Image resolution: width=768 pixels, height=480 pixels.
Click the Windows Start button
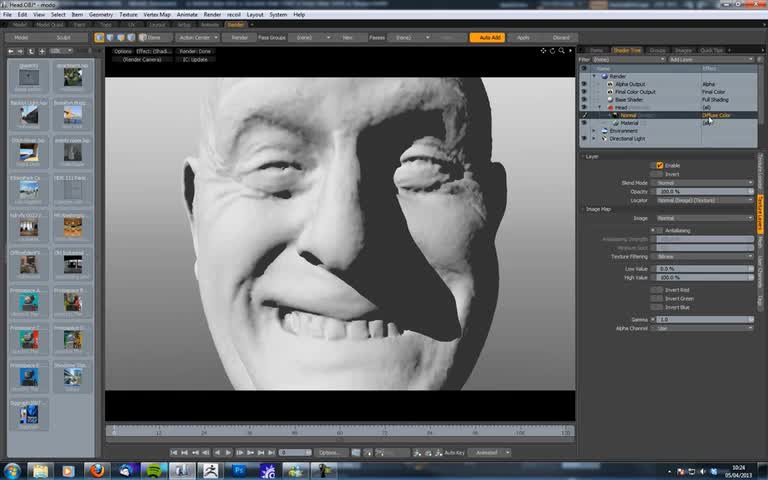tap(12, 470)
